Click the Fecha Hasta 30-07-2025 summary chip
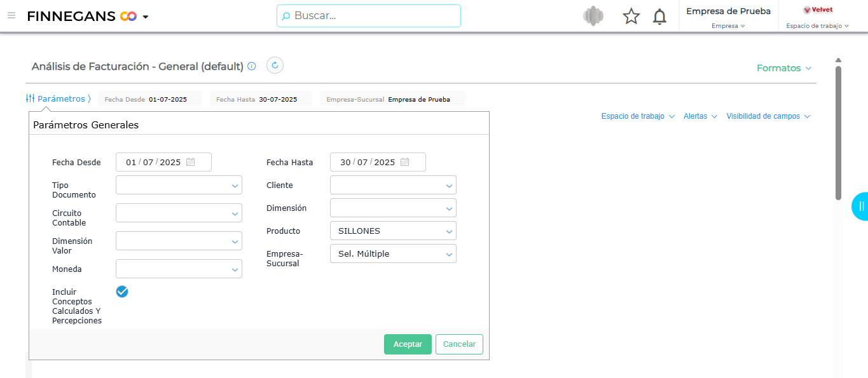This screenshot has width=868, height=378. point(261,99)
